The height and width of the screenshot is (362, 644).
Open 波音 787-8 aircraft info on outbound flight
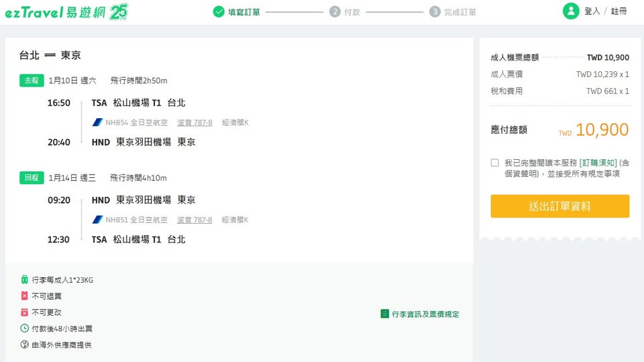click(195, 122)
